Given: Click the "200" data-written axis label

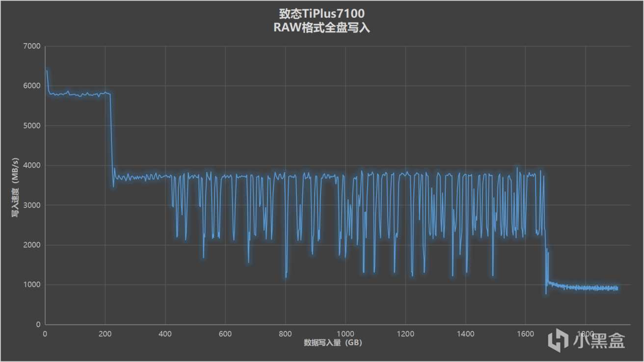Looking at the screenshot, I should click(x=105, y=334).
